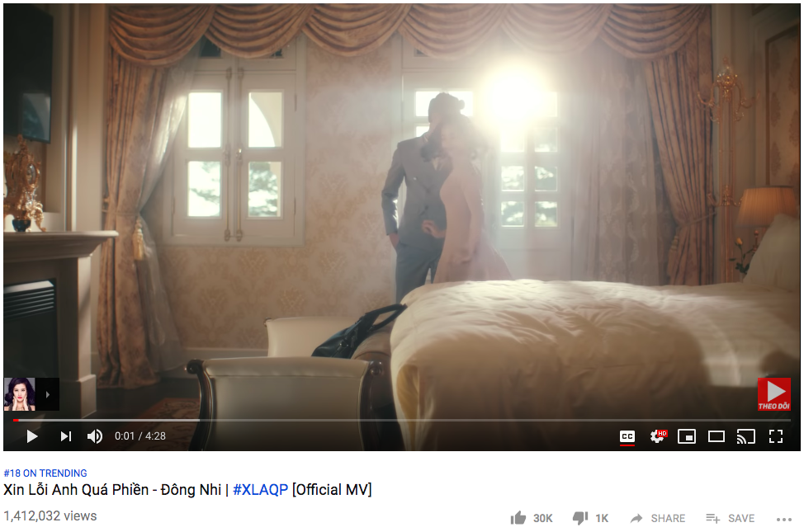Screen dimensions: 804x532
Task: Enter full screen mode
Action: tap(776, 436)
